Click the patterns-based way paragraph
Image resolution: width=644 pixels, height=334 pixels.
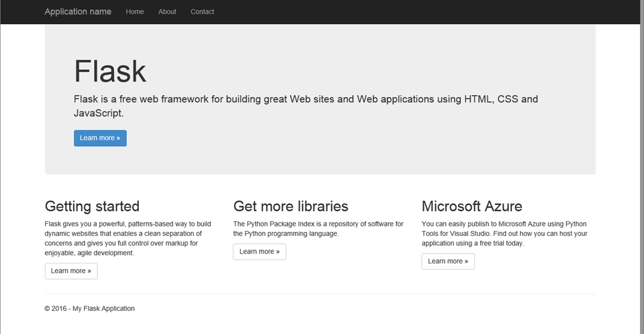click(x=128, y=238)
